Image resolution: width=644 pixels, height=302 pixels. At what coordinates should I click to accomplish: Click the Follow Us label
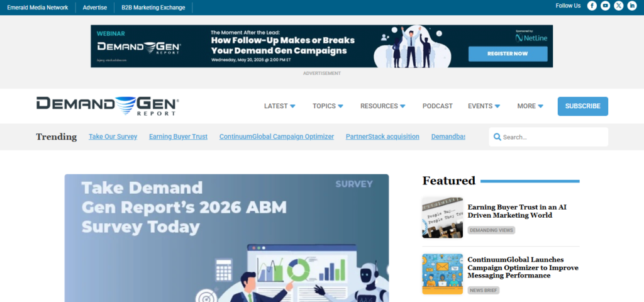coord(568,6)
